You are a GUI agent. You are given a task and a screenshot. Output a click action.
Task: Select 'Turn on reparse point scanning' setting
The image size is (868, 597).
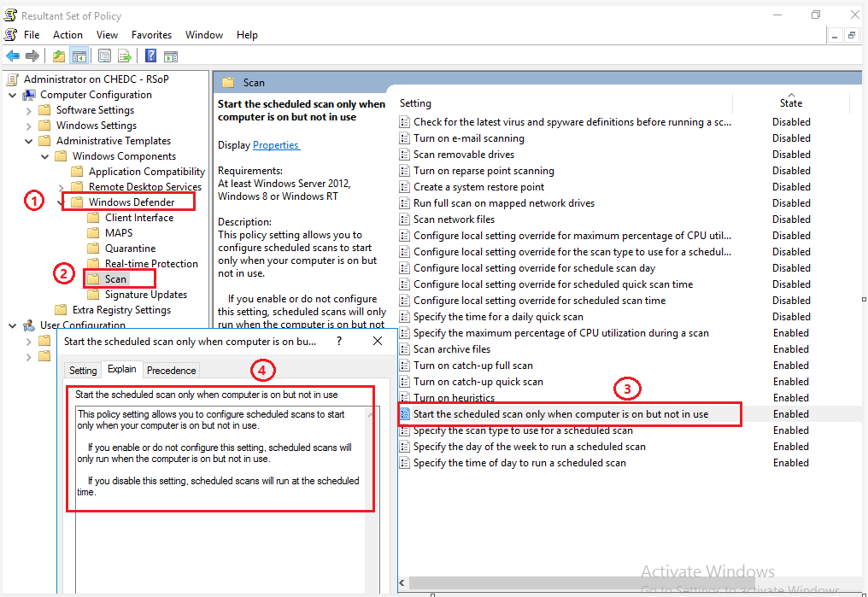tap(484, 171)
